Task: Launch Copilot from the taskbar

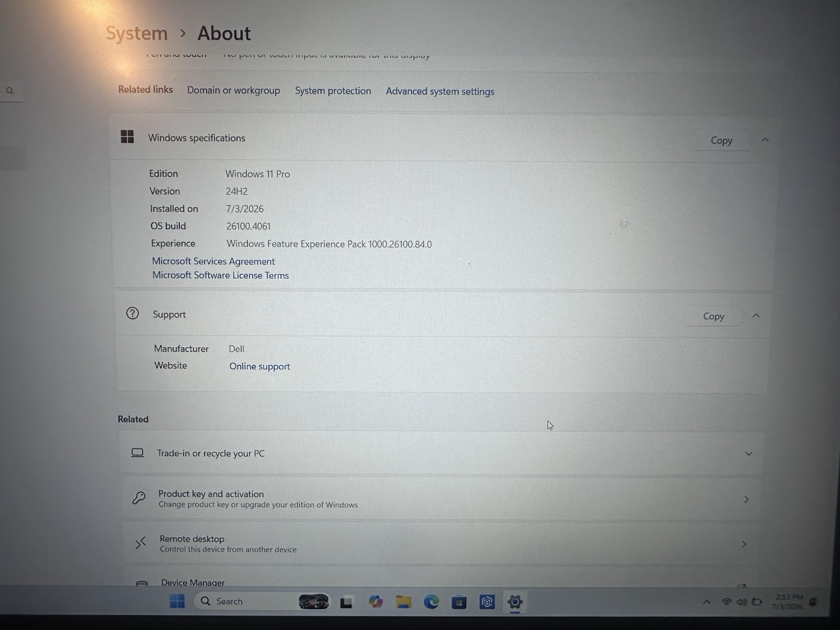Action: coord(375,602)
